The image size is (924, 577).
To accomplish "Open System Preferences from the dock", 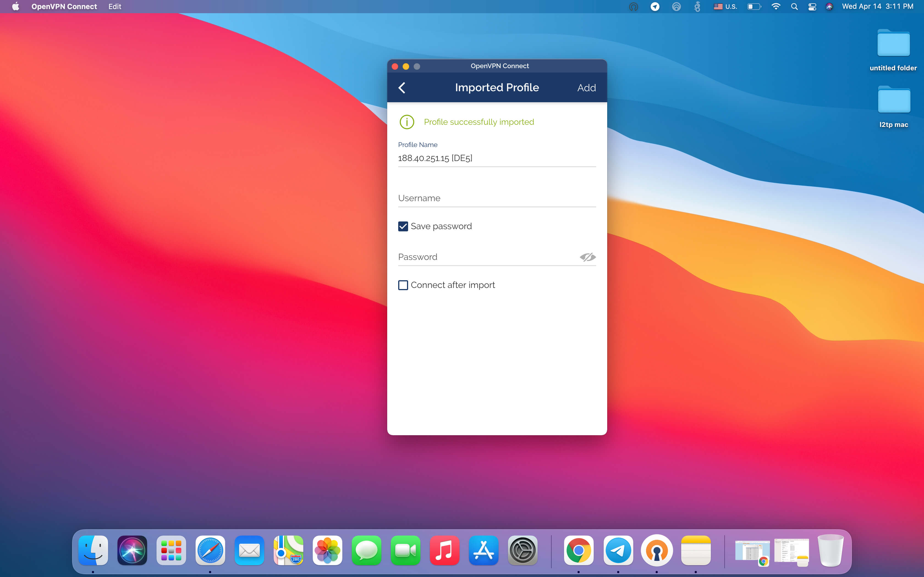I will point(522,551).
